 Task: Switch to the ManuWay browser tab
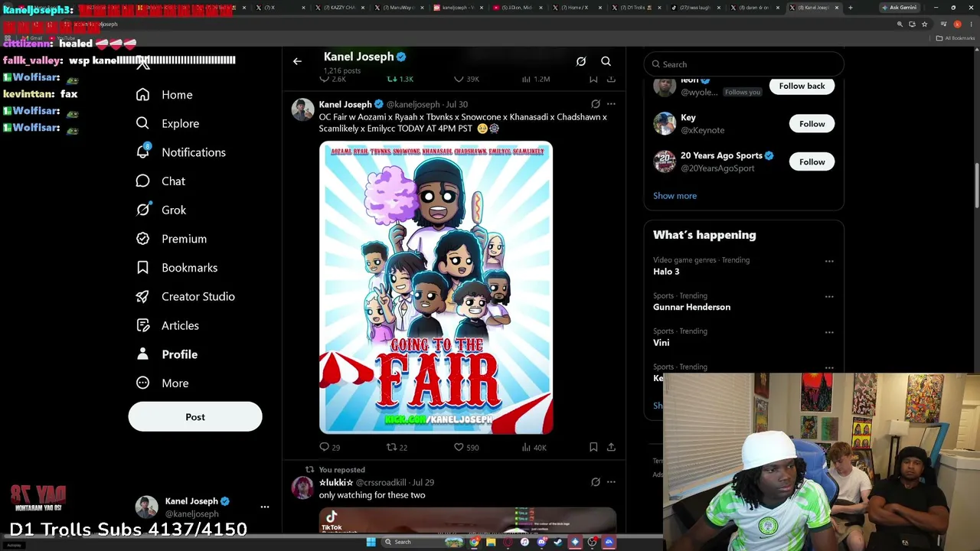coord(400,8)
